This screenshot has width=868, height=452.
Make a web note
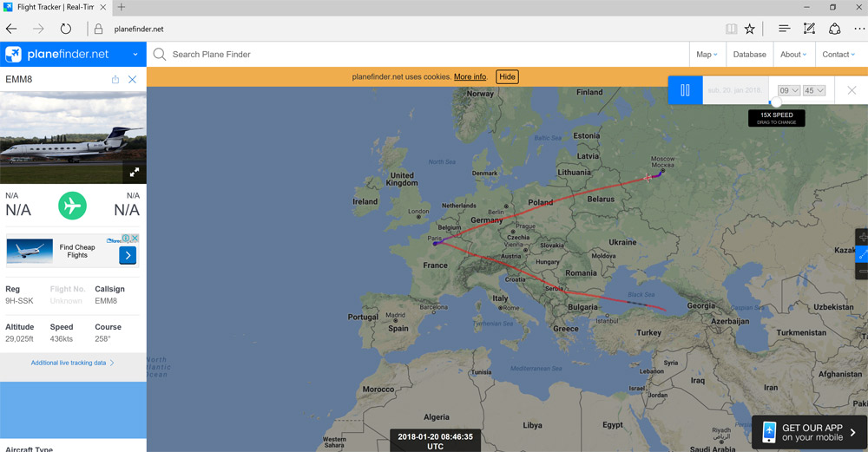tap(809, 29)
